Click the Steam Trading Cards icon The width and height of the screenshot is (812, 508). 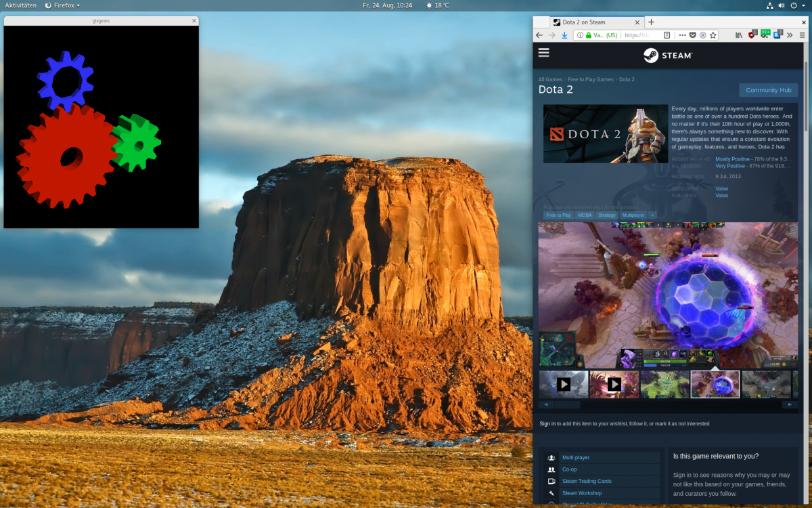tap(551, 481)
